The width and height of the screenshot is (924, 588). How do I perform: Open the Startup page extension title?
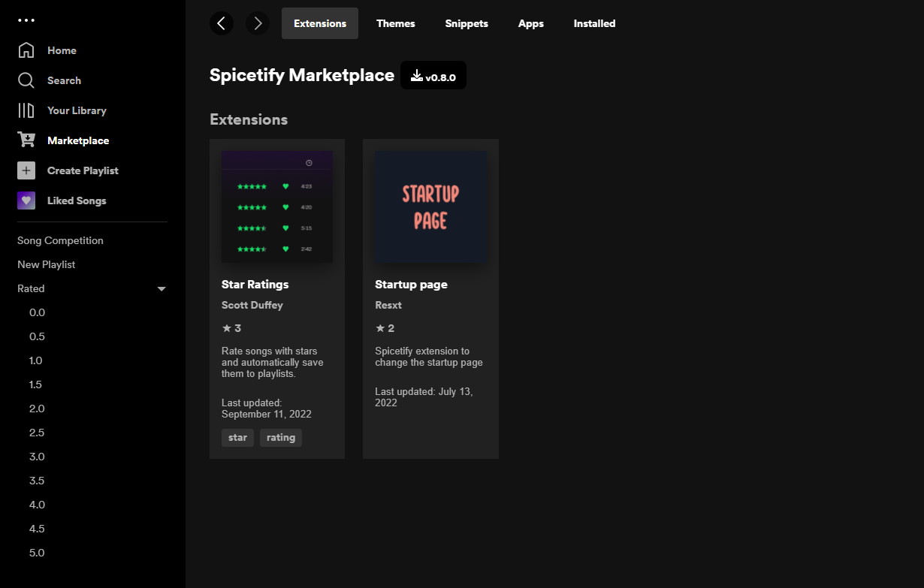point(411,285)
